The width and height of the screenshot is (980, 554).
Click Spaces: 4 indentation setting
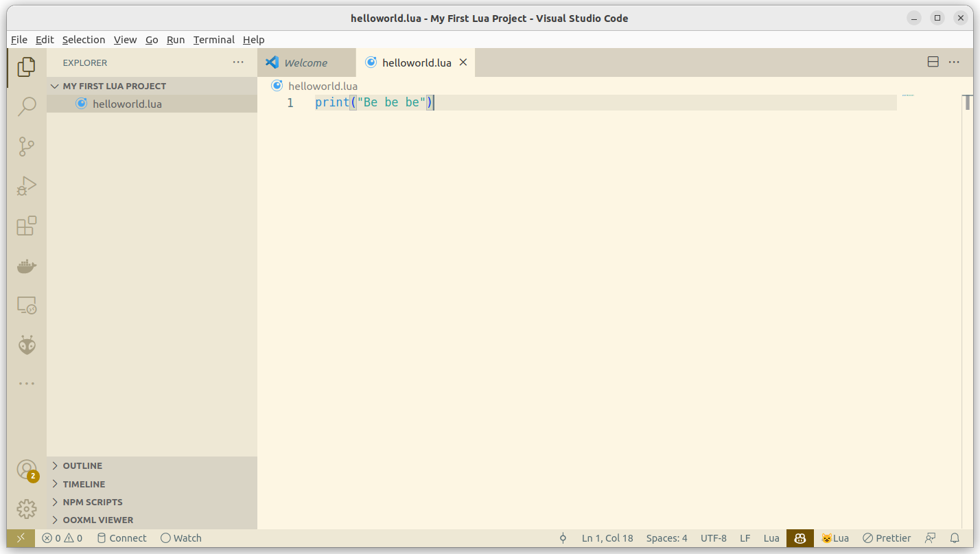[x=666, y=538]
